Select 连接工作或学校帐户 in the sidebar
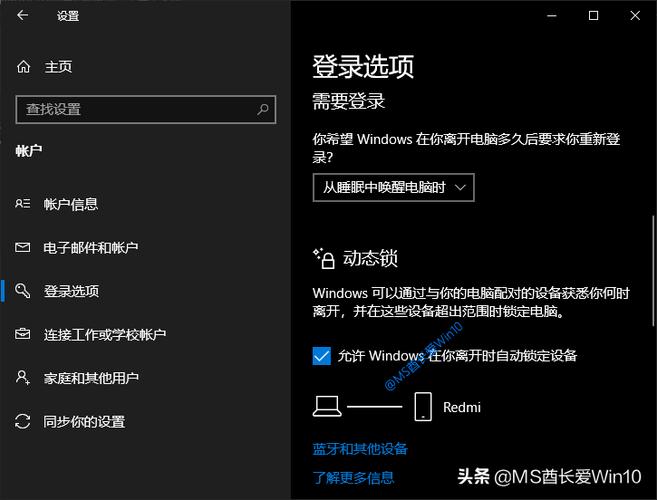657x500 pixels. tap(105, 334)
